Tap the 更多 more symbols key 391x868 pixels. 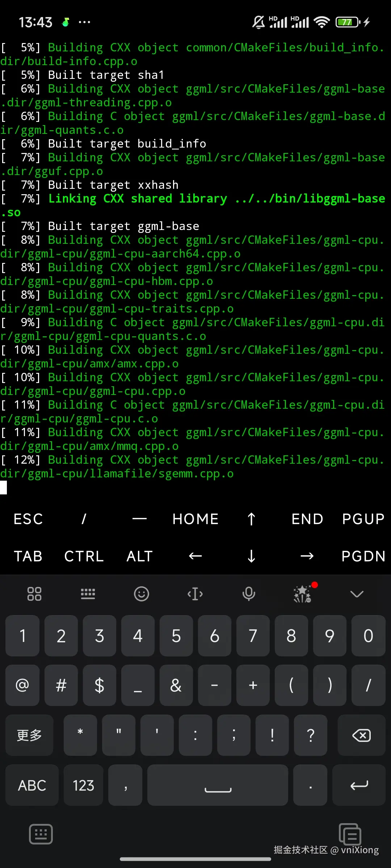pos(29,735)
